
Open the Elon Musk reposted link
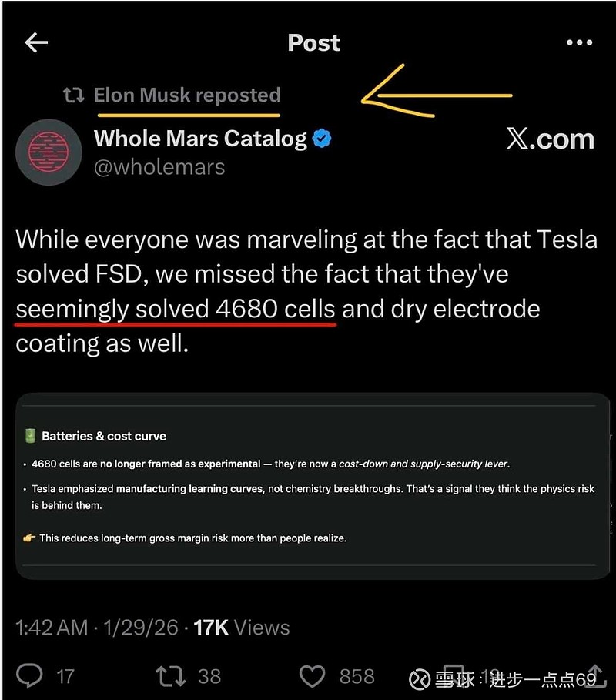click(x=186, y=95)
